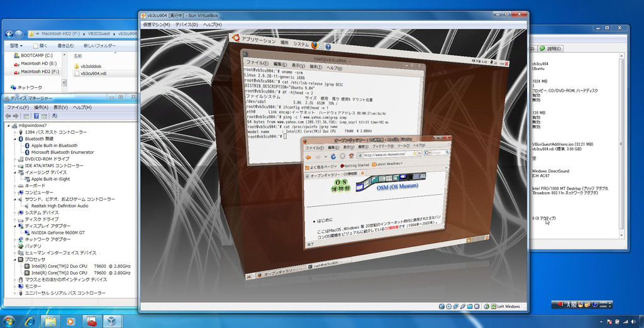Expand the DVD/CD-ROM ドライブ node

pyautogui.click(x=16, y=159)
